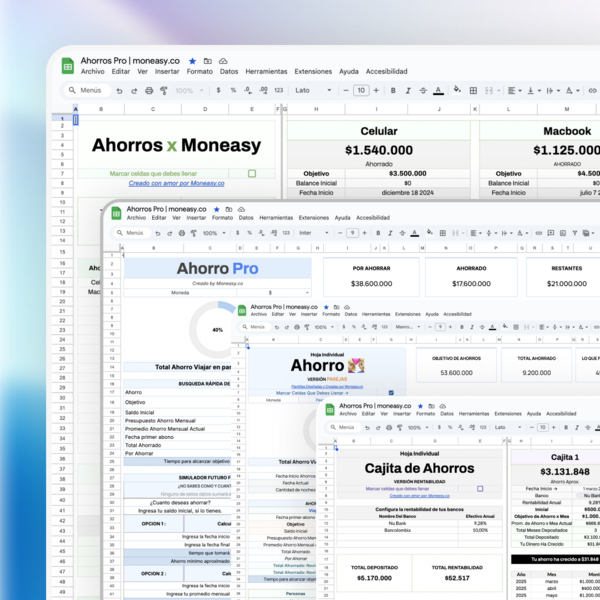Decrease font size in Ahorros x Moneasy window
Screen dimensions: 600x600
[346, 91]
